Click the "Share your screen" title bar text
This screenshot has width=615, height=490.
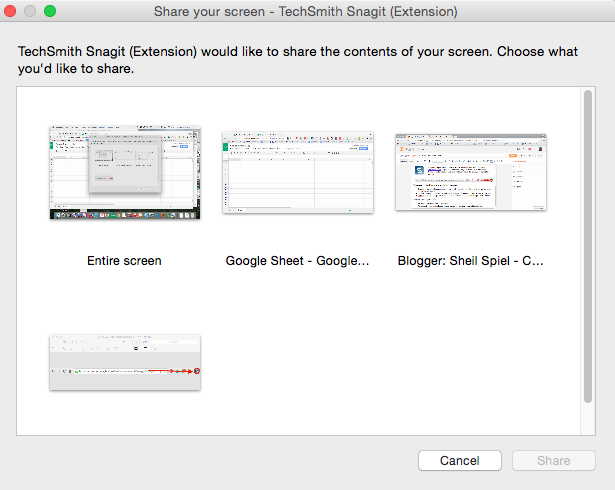[x=306, y=12]
